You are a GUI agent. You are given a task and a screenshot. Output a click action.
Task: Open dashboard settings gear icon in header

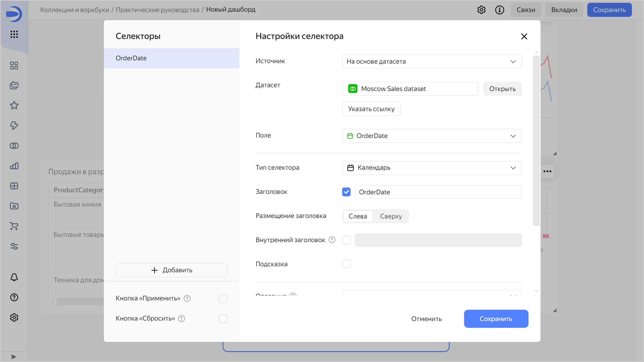pos(481,10)
